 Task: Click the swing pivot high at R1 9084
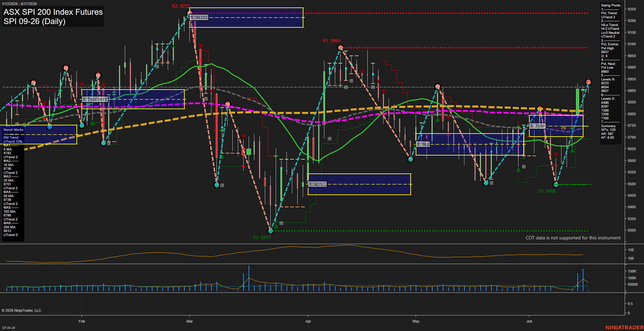coord(341,48)
